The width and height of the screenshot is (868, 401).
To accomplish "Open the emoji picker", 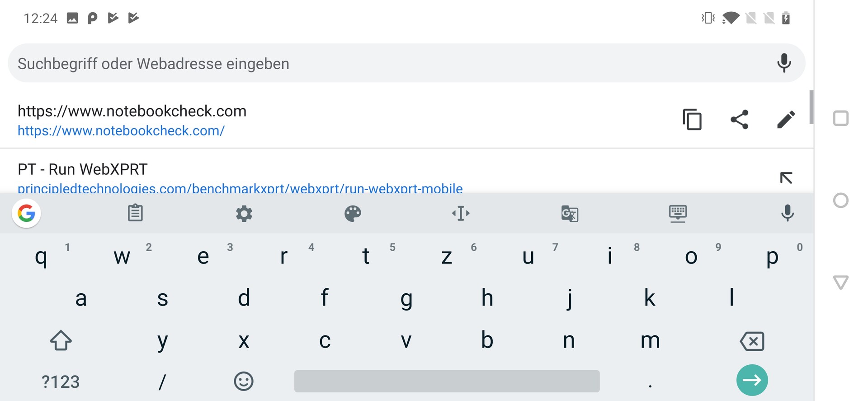I will click(244, 381).
